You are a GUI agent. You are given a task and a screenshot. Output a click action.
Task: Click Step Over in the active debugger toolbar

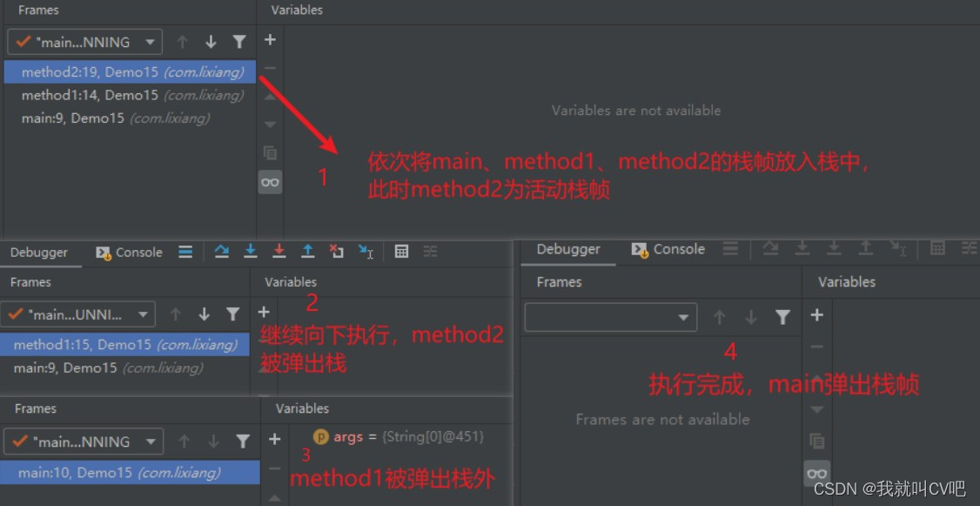221,252
